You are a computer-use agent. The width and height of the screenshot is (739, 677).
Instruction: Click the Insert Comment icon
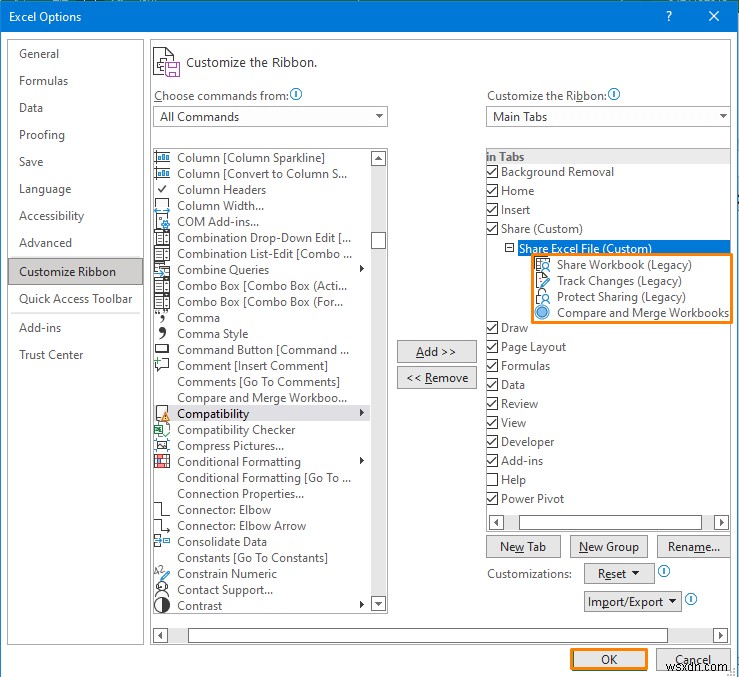point(162,365)
